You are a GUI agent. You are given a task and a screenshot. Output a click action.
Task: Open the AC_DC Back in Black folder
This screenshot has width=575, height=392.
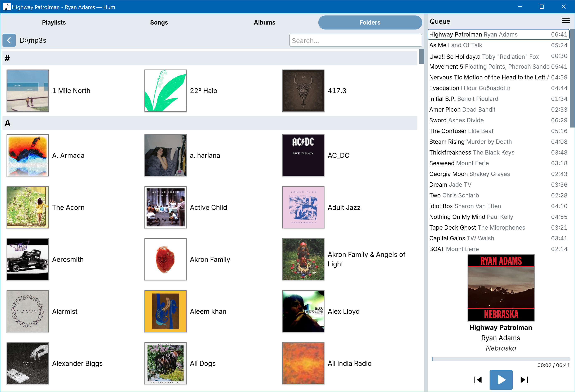[303, 155]
